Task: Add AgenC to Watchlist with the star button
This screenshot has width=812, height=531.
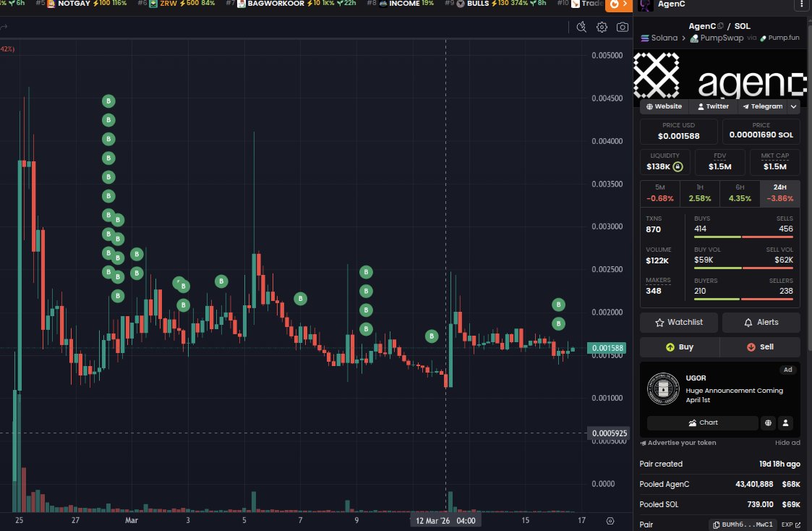Action: coord(679,322)
